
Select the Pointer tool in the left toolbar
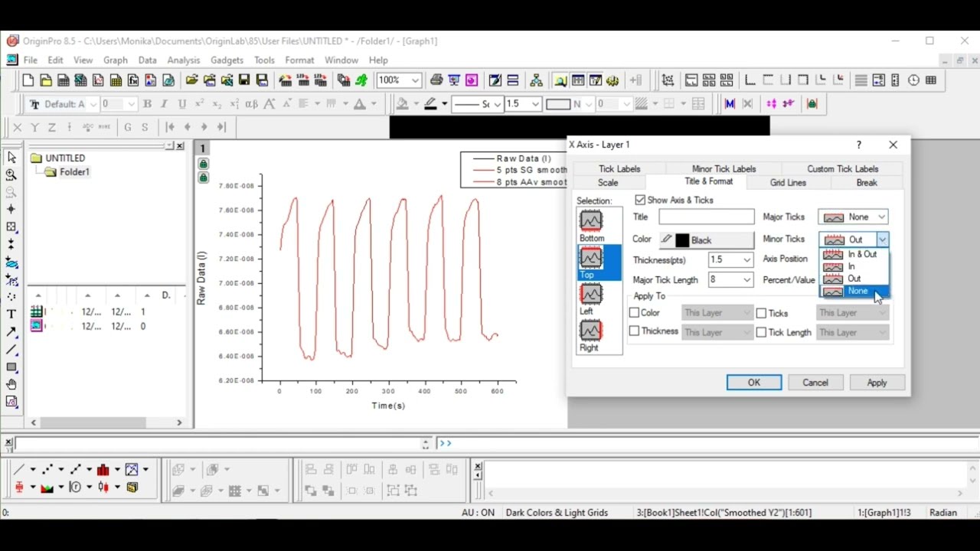click(x=11, y=157)
